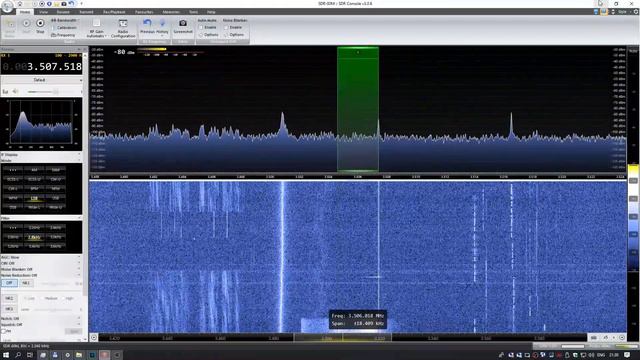Select the LSB mode button
Screen dimensions: 640x360
(x=34, y=198)
